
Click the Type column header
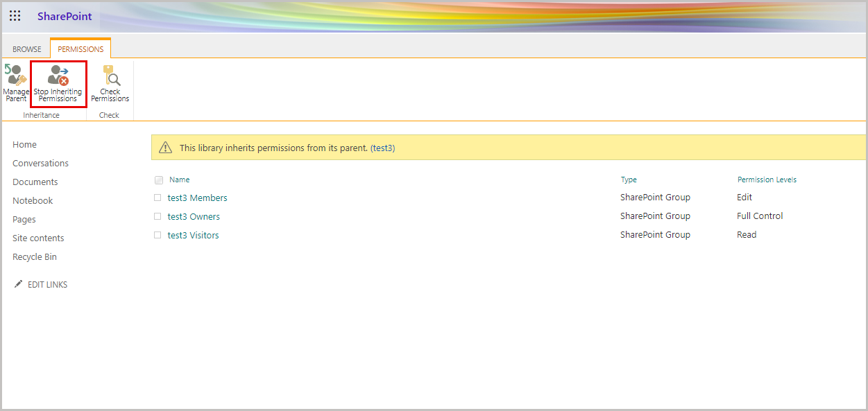click(x=629, y=180)
